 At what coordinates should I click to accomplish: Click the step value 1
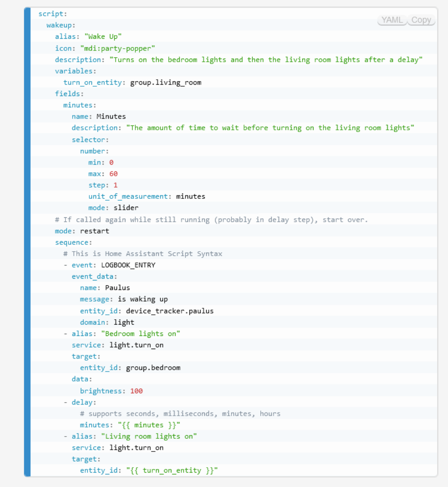point(115,185)
